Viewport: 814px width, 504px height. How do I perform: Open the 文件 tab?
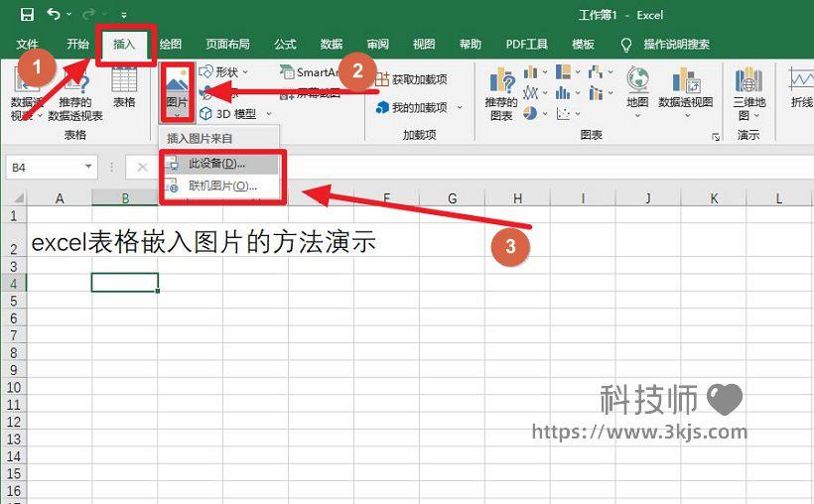27,44
